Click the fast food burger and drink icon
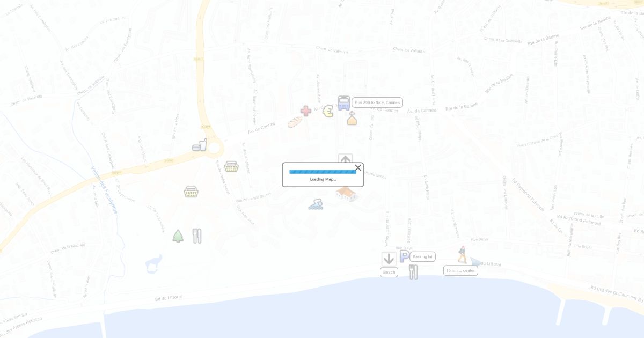Viewport: 644px width, 338px height. pyautogui.click(x=200, y=145)
